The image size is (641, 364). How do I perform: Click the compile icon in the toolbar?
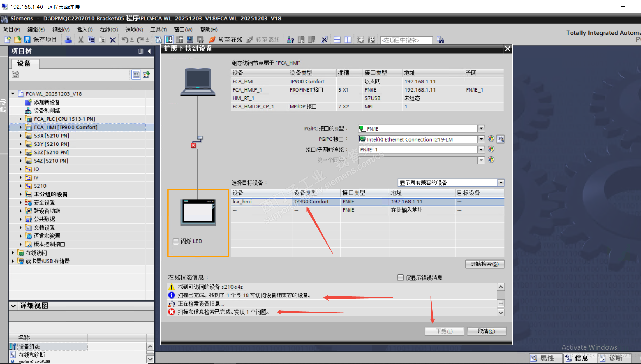coord(158,40)
